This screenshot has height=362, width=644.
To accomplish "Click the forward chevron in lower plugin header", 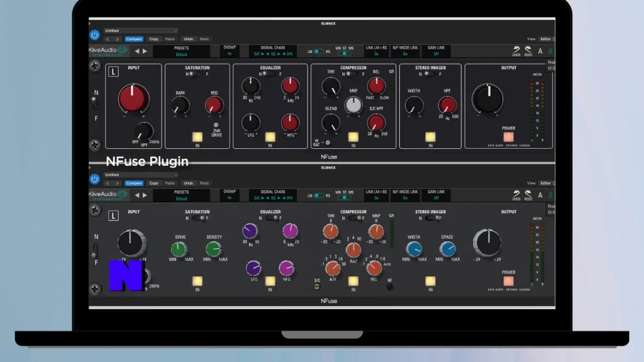I will tap(117, 183).
